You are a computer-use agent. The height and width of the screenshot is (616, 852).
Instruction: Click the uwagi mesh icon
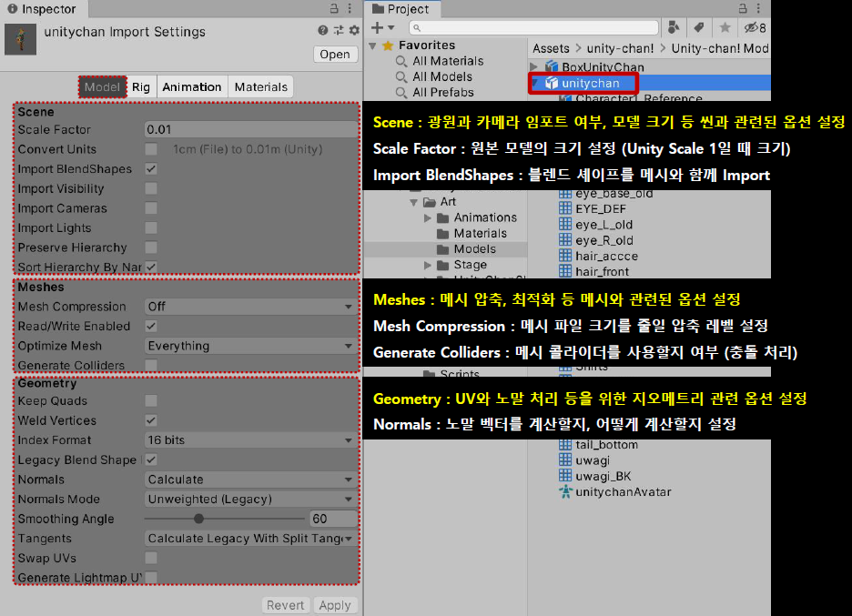pyautogui.click(x=565, y=460)
